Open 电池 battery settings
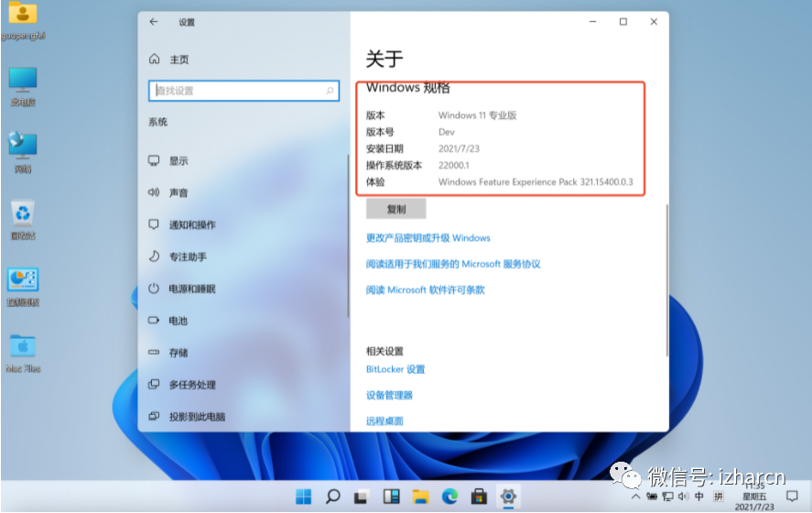The image size is (812, 513). pyautogui.click(x=168, y=321)
